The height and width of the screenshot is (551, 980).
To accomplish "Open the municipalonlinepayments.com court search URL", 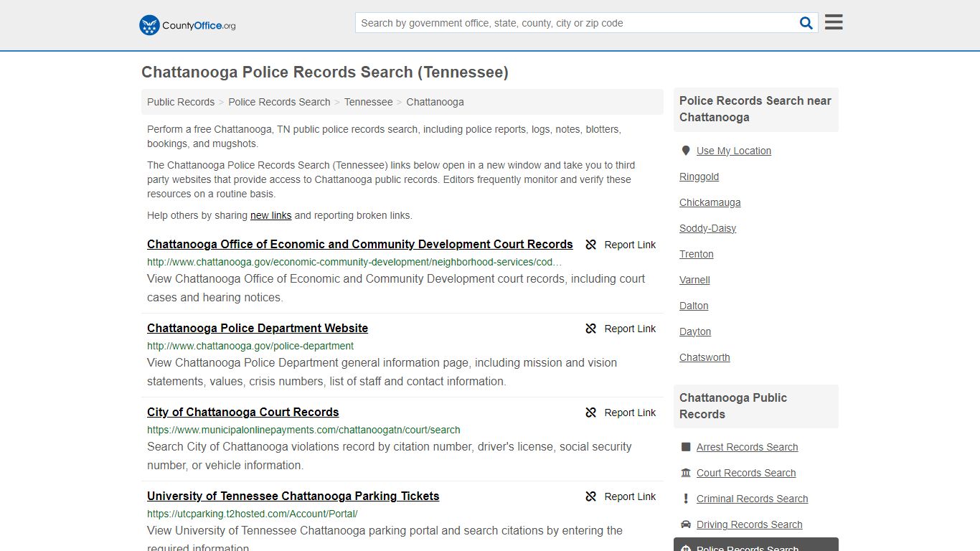I will [303, 430].
